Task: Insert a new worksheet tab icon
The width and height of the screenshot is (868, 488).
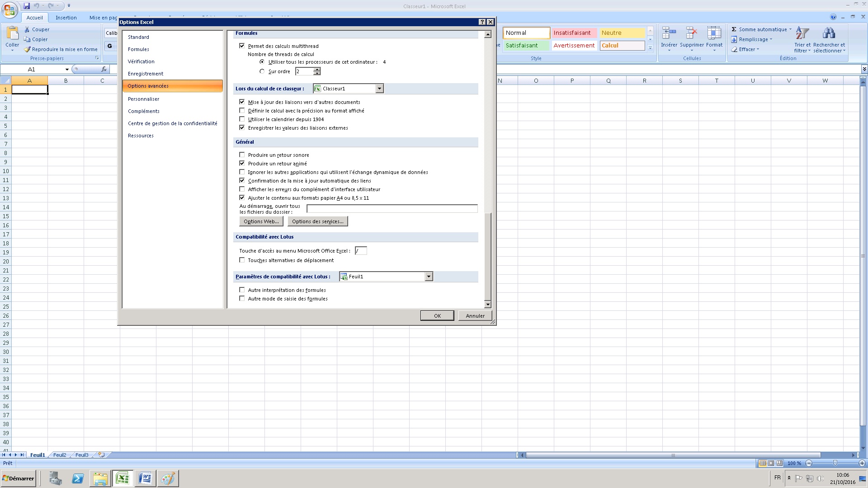Action: pos(102,455)
